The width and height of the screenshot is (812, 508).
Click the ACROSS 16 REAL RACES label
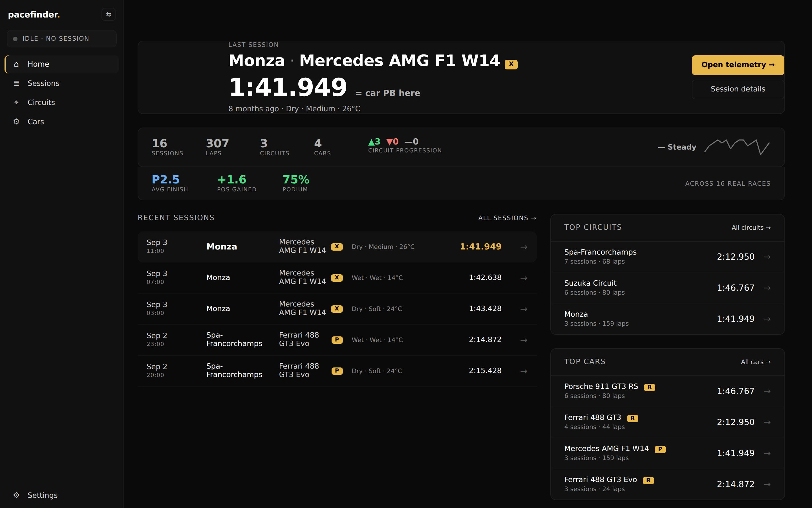coord(727,183)
